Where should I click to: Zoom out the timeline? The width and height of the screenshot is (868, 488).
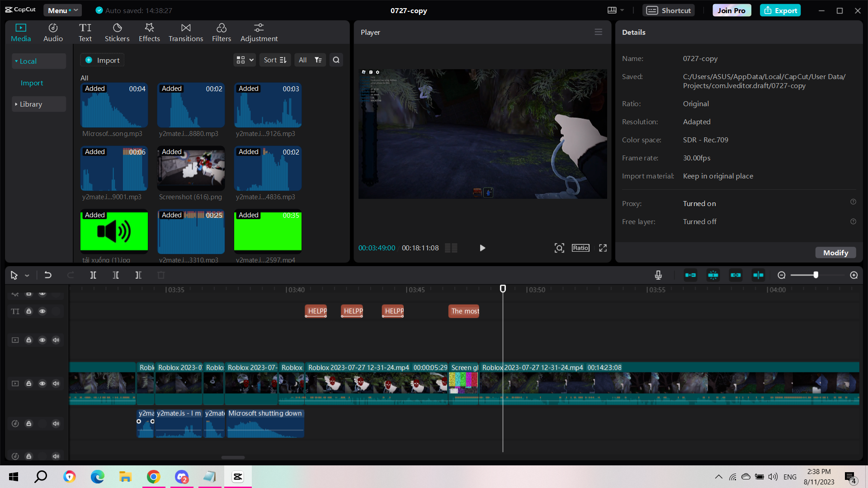[782, 275]
